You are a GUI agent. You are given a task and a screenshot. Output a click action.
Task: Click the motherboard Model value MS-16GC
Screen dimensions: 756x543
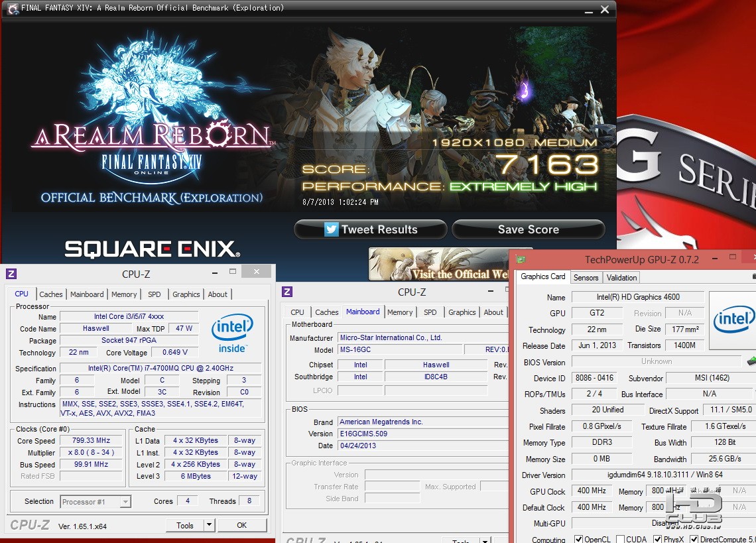click(400, 349)
